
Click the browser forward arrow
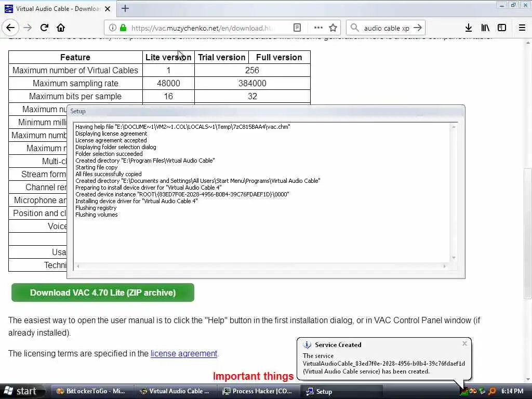pyautogui.click(x=28, y=28)
